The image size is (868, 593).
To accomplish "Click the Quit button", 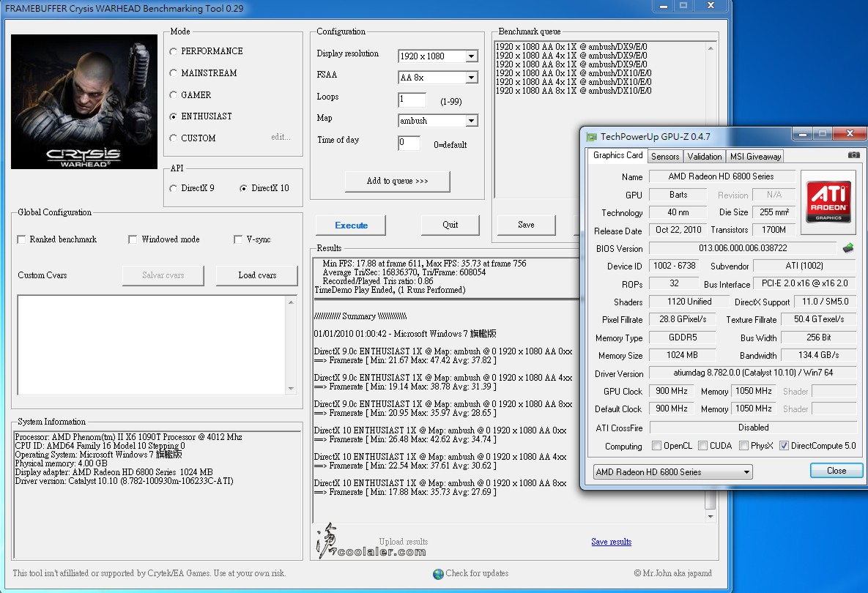I will pos(450,225).
